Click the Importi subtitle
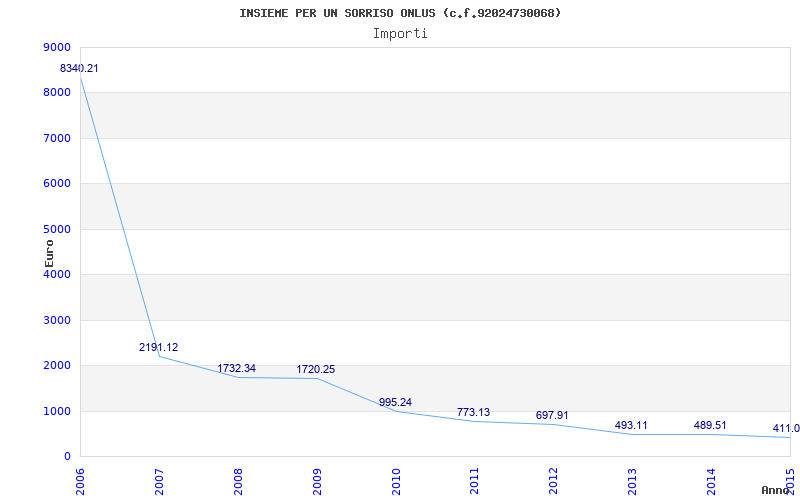This screenshot has height=500, width=800. point(400,34)
